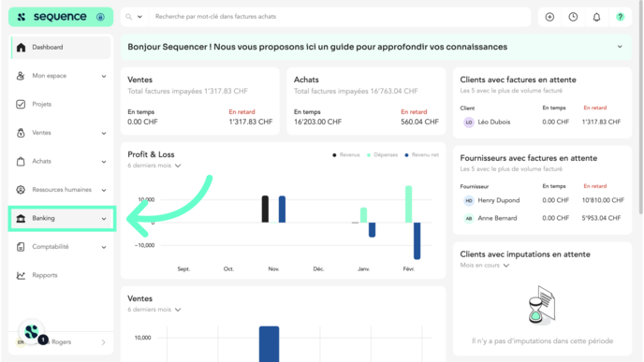Toggle the Dépenses legend series

point(382,154)
